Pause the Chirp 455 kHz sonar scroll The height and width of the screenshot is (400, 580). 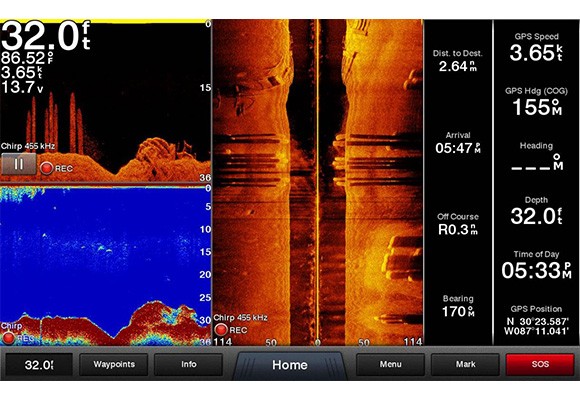tap(18, 164)
